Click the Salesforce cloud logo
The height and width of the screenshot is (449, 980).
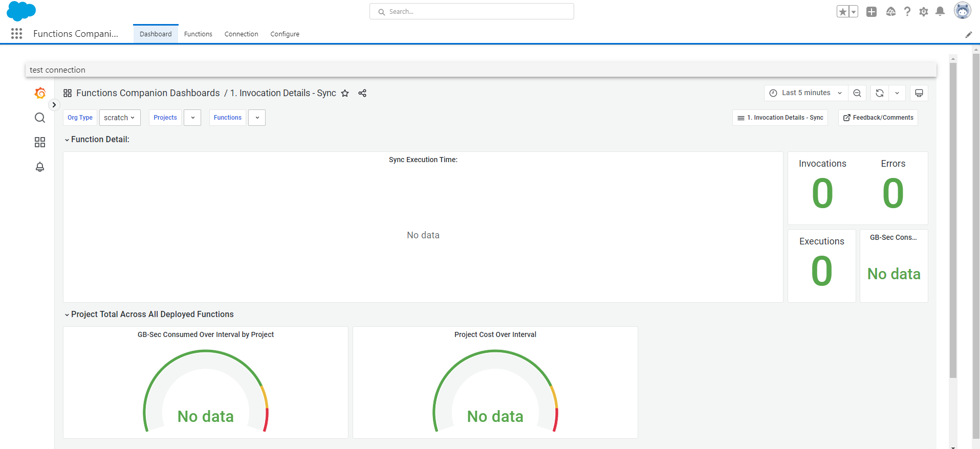pos(21,11)
